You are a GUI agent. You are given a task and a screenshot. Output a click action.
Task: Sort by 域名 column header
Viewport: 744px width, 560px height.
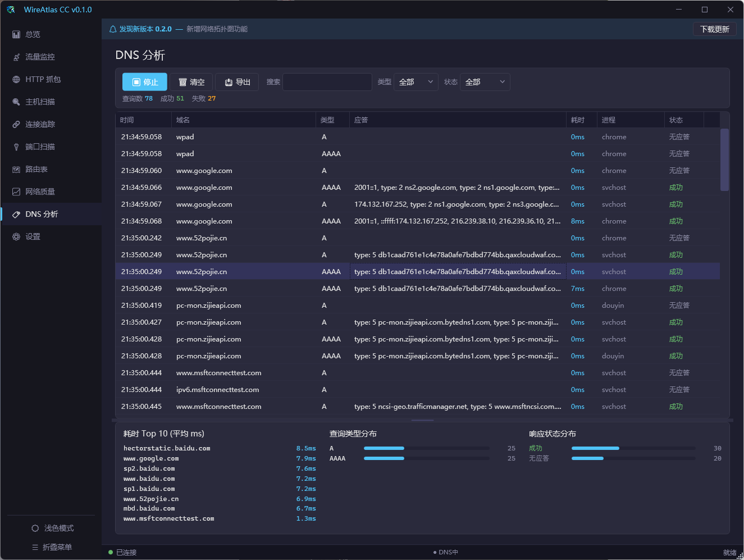point(243,120)
